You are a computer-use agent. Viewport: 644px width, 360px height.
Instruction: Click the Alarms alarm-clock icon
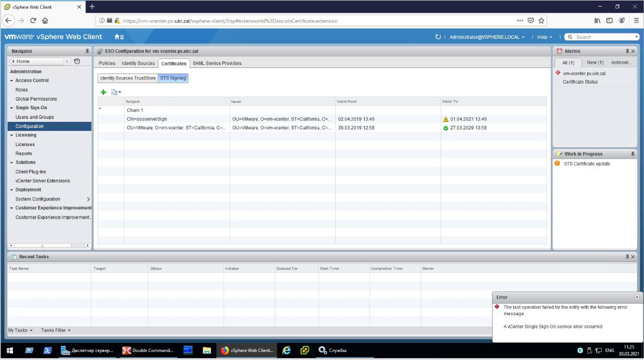(x=559, y=51)
